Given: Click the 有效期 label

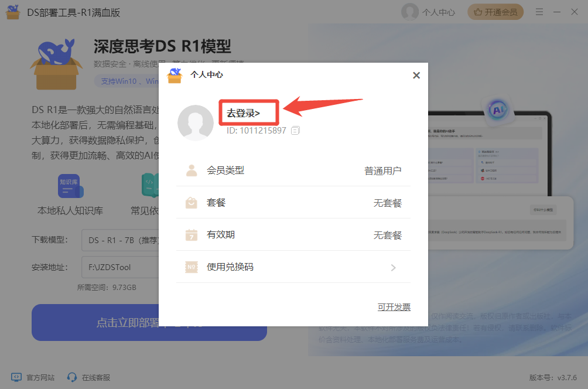Looking at the screenshot, I should click(220, 234).
